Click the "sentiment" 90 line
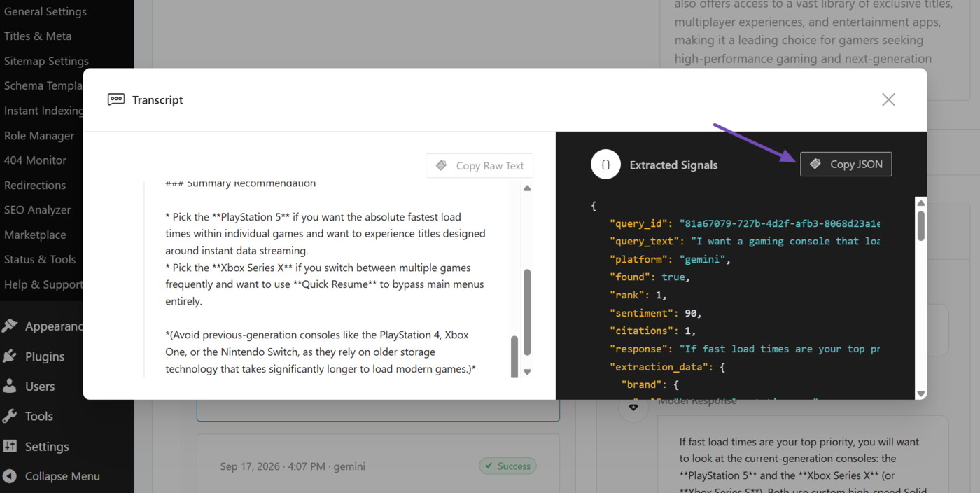The height and width of the screenshot is (493, 980). click(x=655, y=313)
